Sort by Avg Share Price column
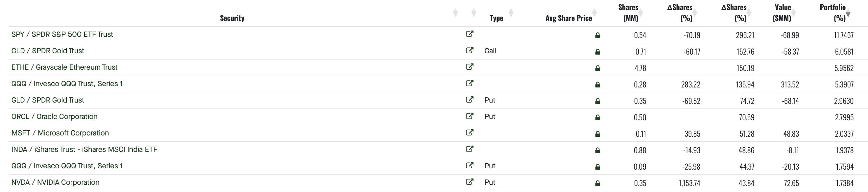The height and width of the screenshot is (192, 868). 568,18
